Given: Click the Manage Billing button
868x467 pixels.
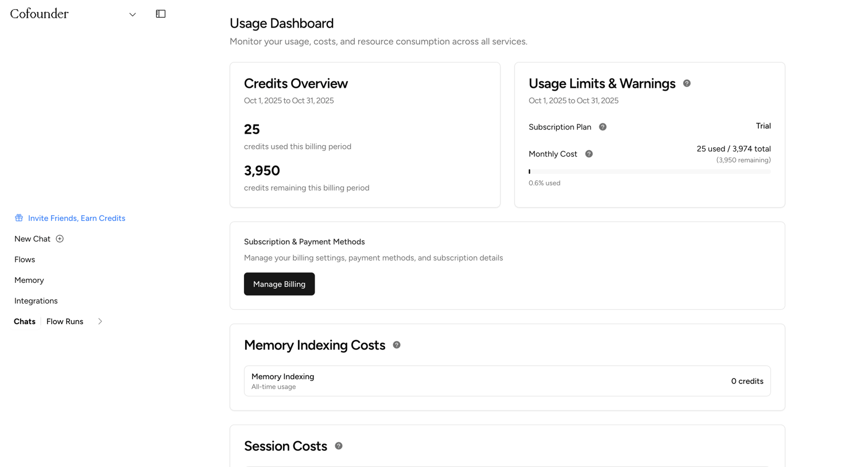Looking at the screenshot, I should tap(279, 284).
